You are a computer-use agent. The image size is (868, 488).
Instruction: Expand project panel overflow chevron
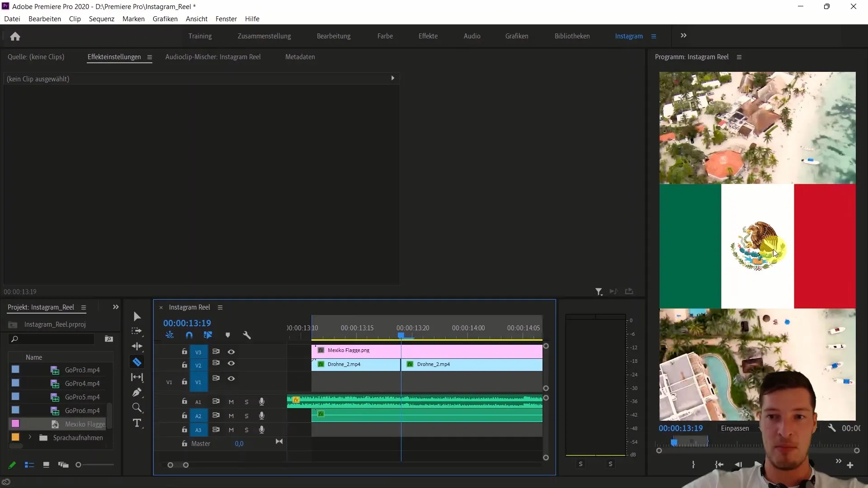(116, 307)
